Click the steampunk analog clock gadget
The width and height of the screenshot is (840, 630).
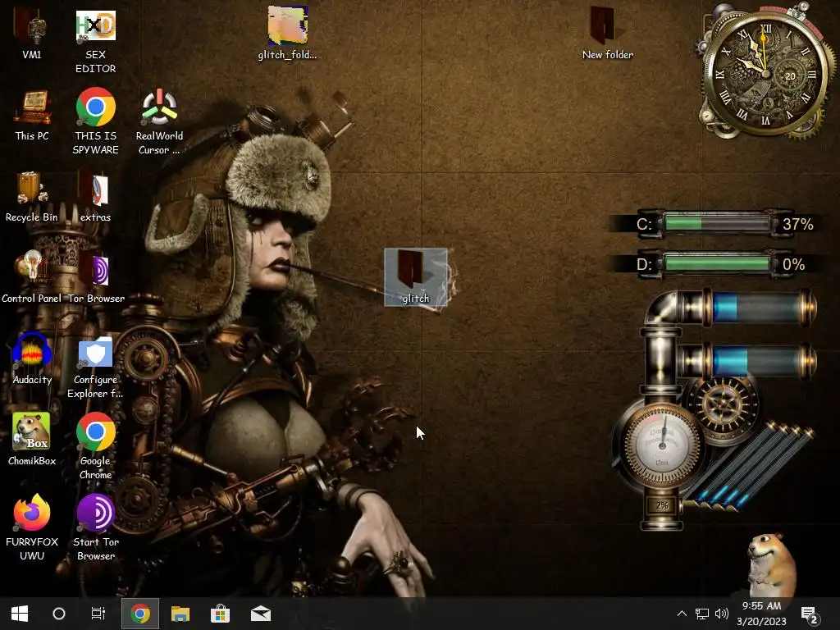click(765, 72)
